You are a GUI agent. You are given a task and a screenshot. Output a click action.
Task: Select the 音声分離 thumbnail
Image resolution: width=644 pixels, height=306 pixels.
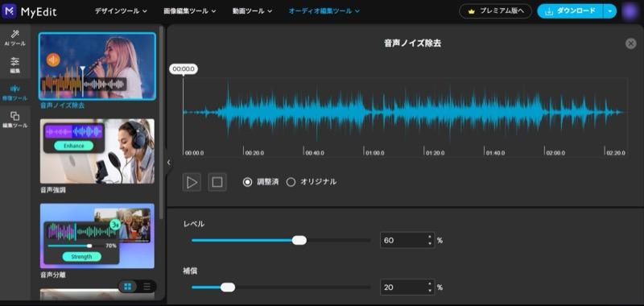(97, 236)
